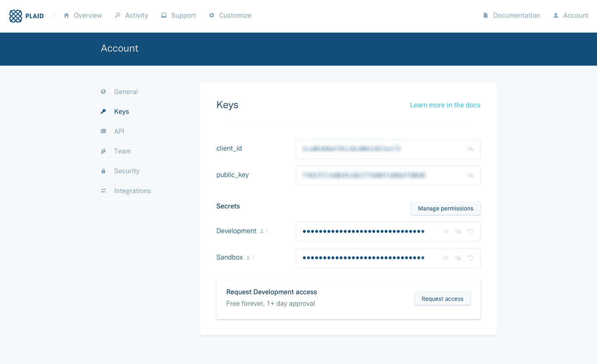
Task: Open Documentation via its document icon
Action: [x=485, y=15]
